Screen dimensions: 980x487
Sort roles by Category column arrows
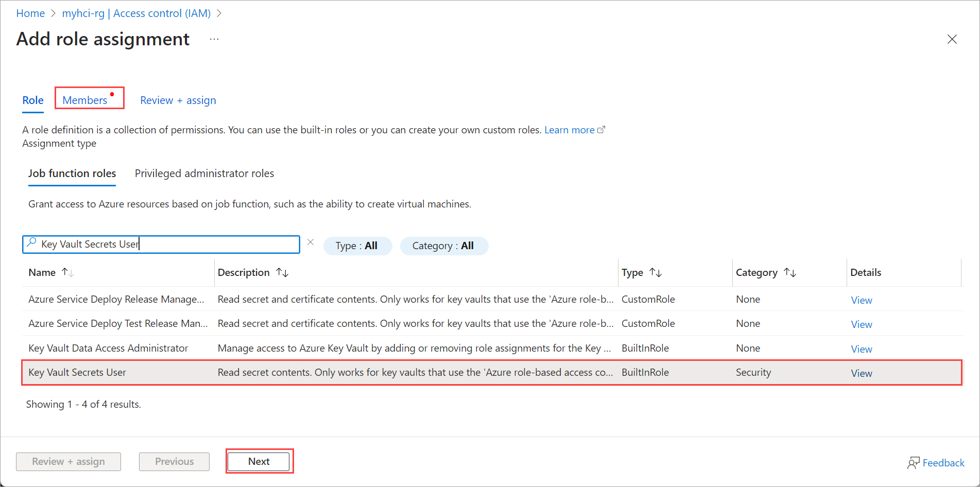pos(790,272)
